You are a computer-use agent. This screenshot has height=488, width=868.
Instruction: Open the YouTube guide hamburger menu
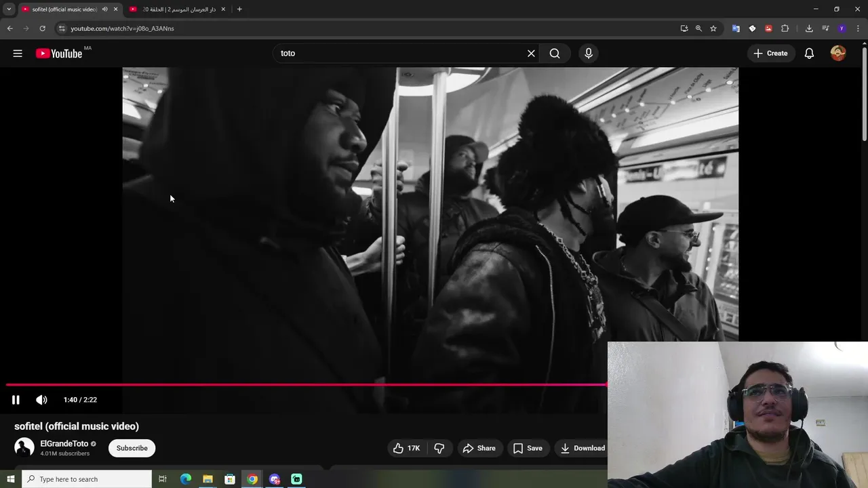[x=18, y=54]
